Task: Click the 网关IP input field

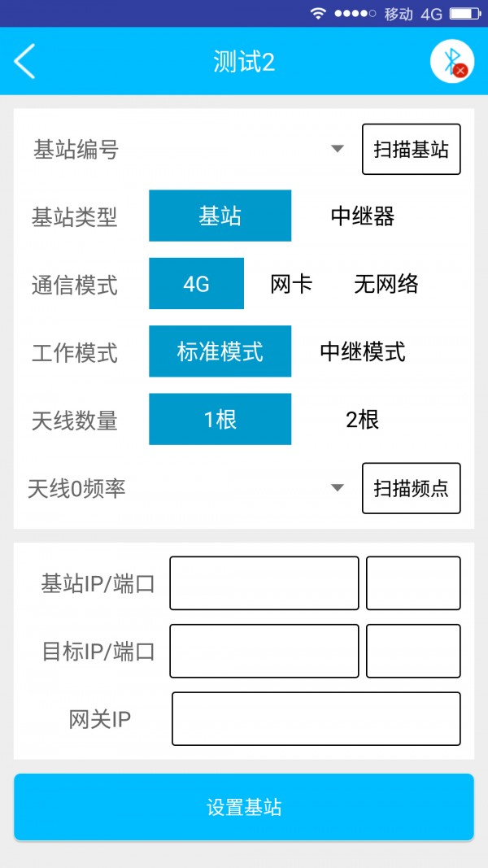Action: (316, 718)
